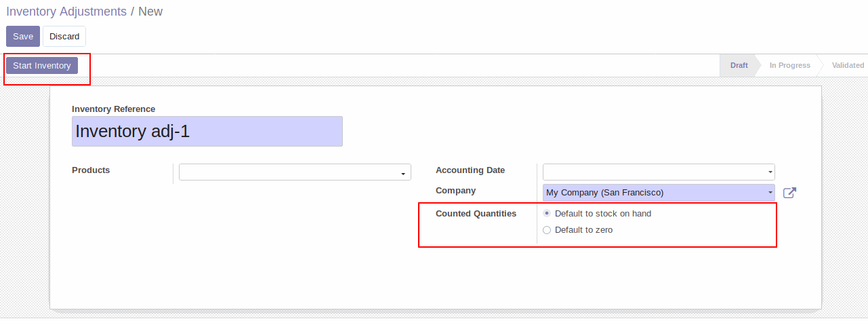Click into the Accounting Date field
This screenshot has height=321, width=868.
coord(659,172)
